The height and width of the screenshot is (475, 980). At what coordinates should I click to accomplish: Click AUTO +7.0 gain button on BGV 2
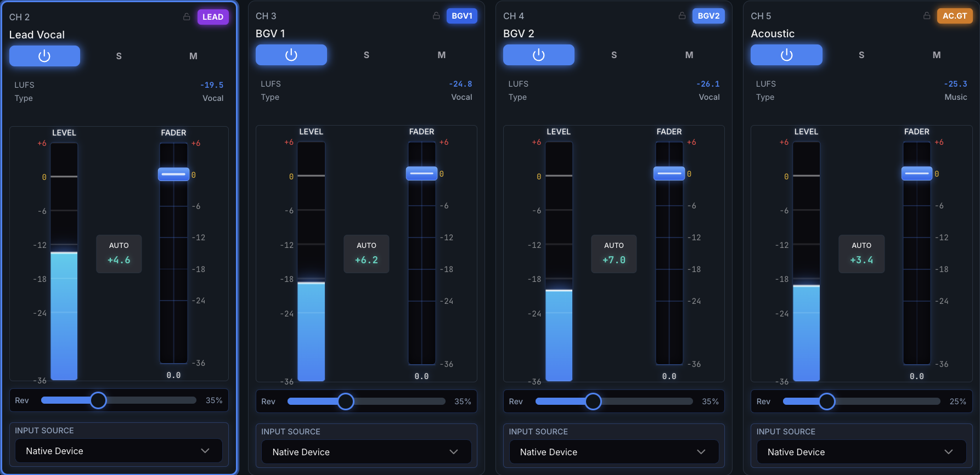click(614, 254)
